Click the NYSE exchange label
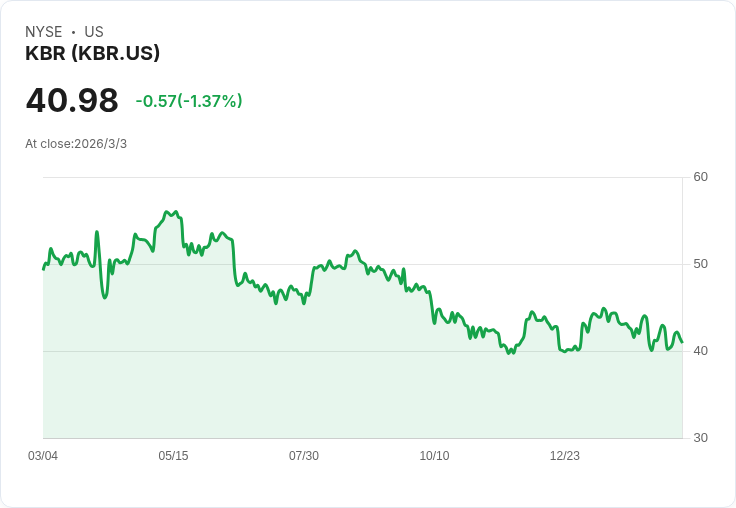736x508 pixels. tap(43, 32)
